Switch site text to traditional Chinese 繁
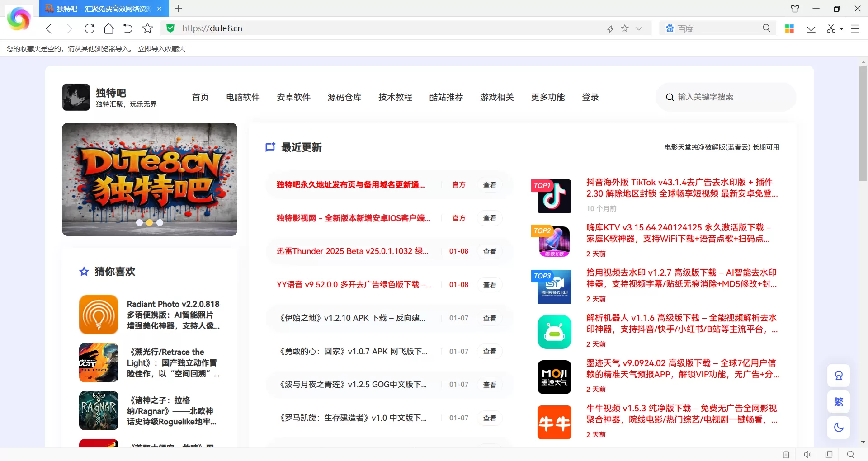Viewport: 868px width, 461px height. tap(839, 401)
